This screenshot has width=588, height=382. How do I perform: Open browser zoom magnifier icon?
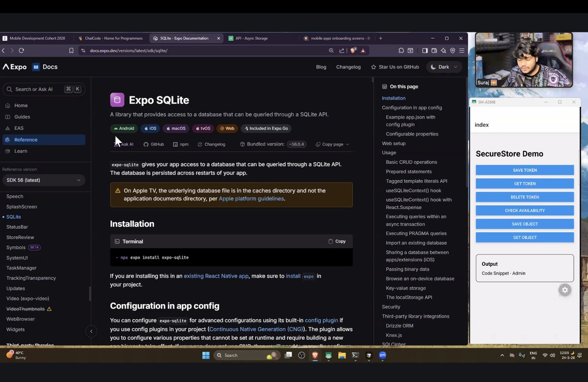point(332,50)
